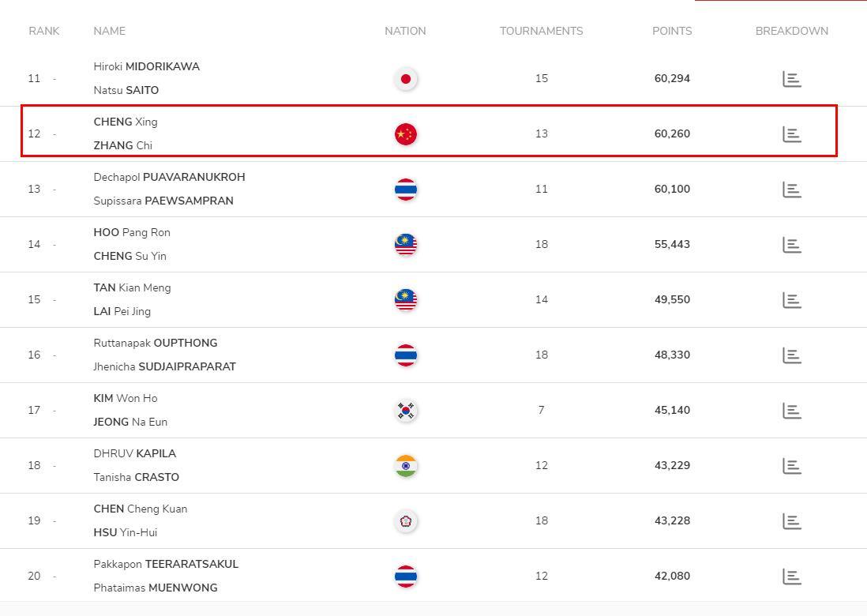Viewport: 867px width, 616px height.
Task: Open JEONG Na Eun player page
Action: (130, 422)
